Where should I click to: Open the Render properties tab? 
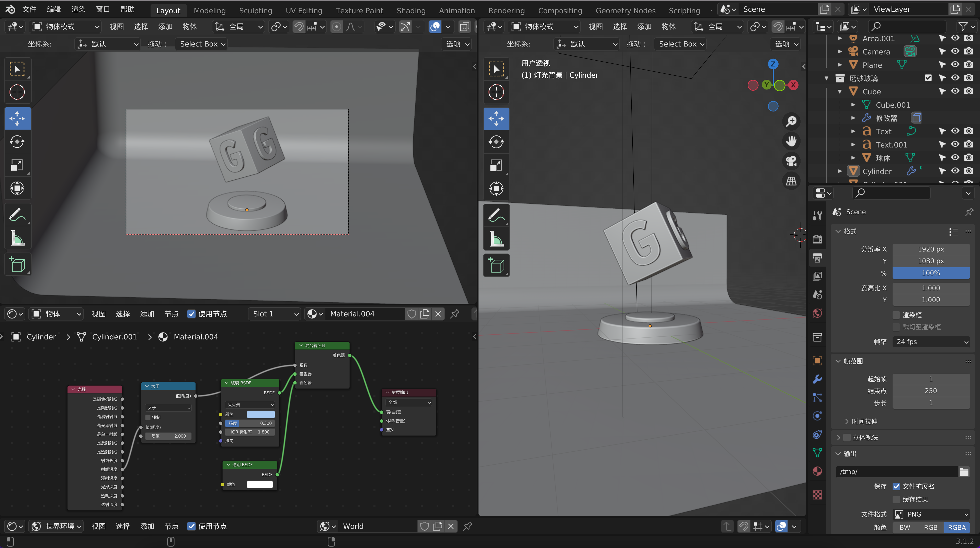[817, 239]
